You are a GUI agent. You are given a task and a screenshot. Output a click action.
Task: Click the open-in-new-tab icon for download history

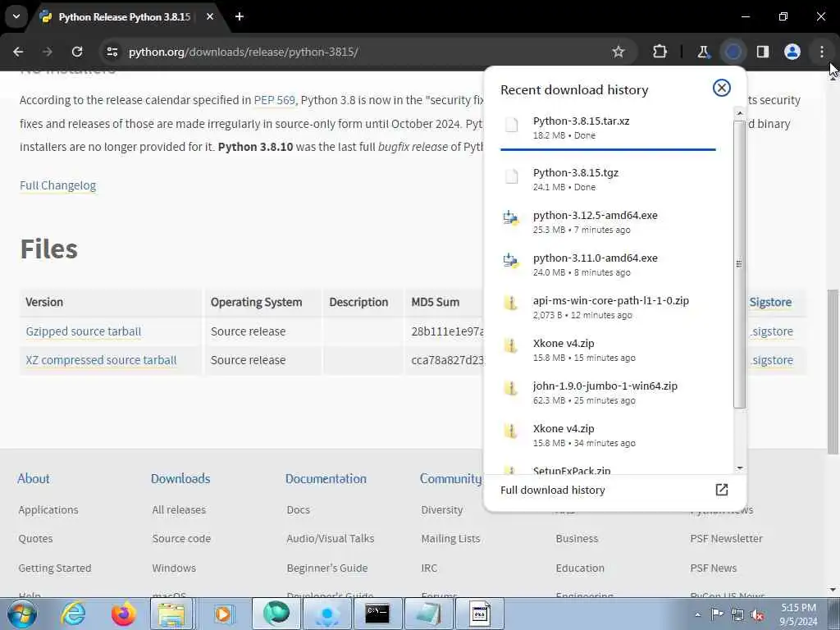(722, 490)
